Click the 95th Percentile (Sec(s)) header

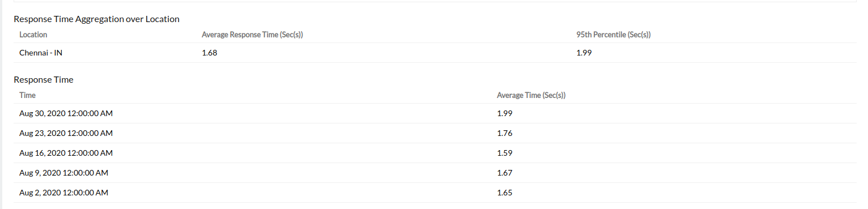click(x=613, y=35)
